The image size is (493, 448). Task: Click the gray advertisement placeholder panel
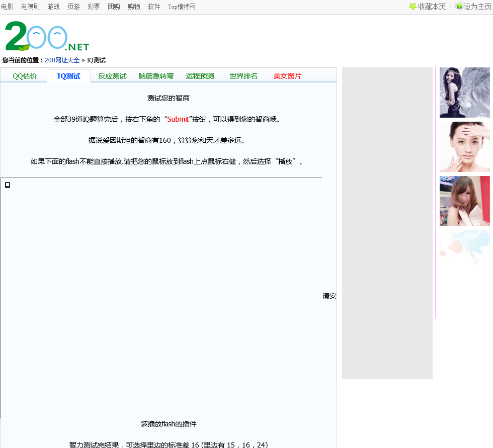point(387,223)
